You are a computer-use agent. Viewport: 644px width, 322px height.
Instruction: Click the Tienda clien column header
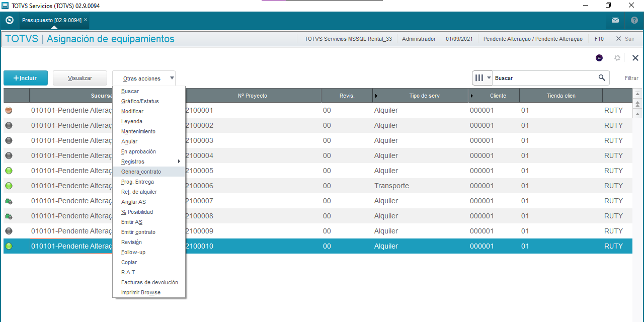point(561,96)
